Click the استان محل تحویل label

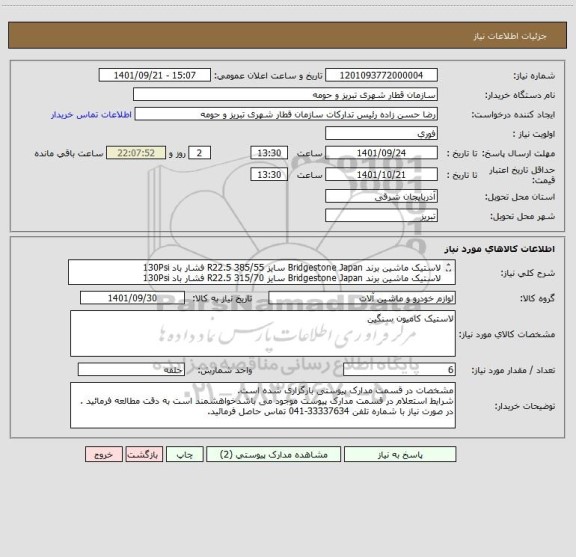point(520,197)
